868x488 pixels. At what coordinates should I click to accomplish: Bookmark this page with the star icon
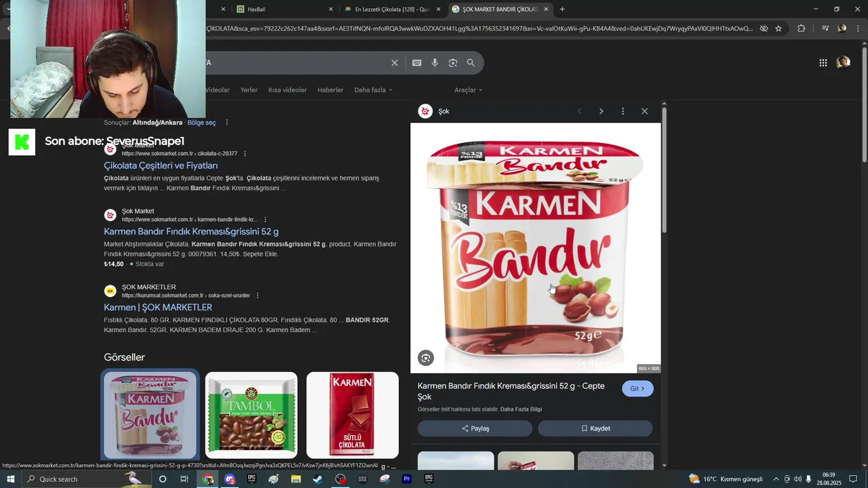[778, 28]
